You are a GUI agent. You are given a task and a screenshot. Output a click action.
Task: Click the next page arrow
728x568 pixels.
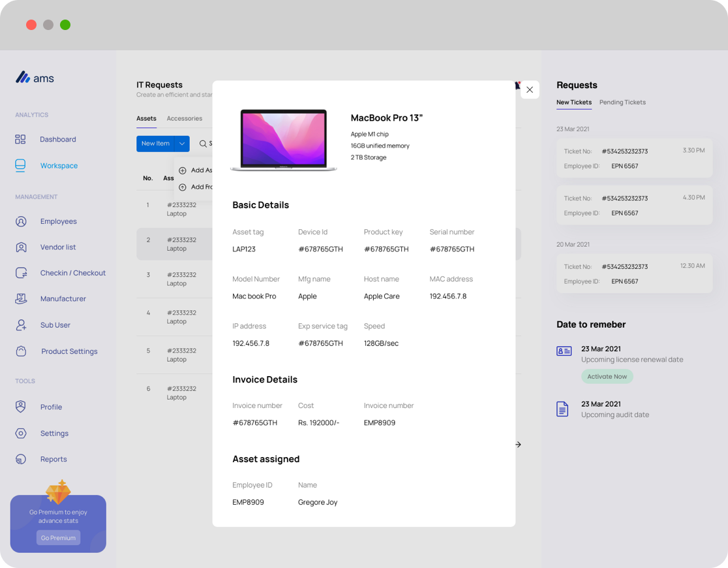(x=518, y=445)
